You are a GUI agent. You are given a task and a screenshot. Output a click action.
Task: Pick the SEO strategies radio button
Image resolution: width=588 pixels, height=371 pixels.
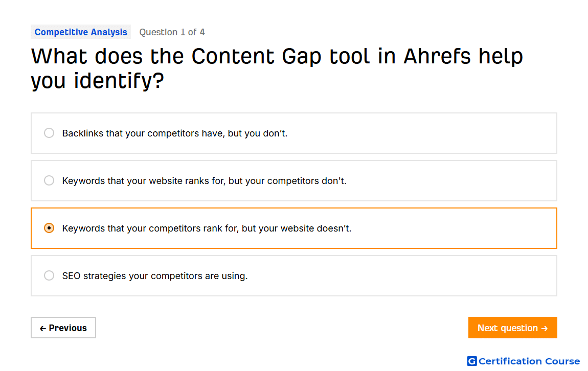[49, 276]
